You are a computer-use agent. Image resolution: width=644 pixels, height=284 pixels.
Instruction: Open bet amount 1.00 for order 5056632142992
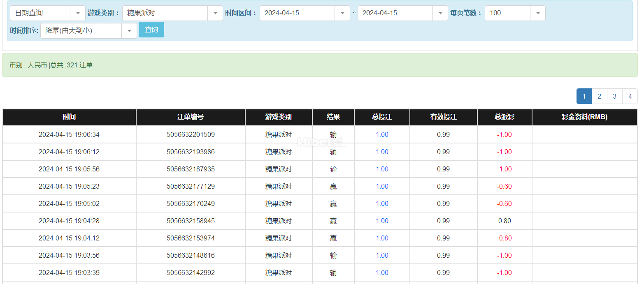click(x=382, y=273)
